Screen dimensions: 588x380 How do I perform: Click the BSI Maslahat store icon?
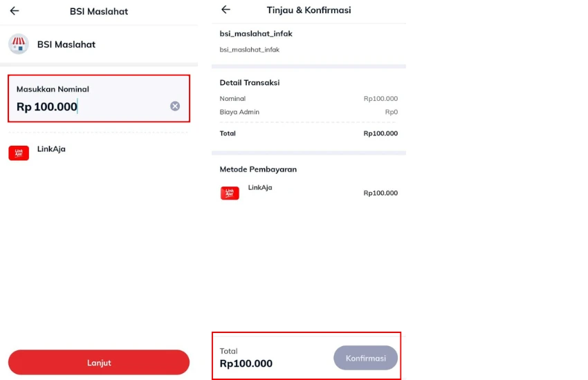point(19,44)
